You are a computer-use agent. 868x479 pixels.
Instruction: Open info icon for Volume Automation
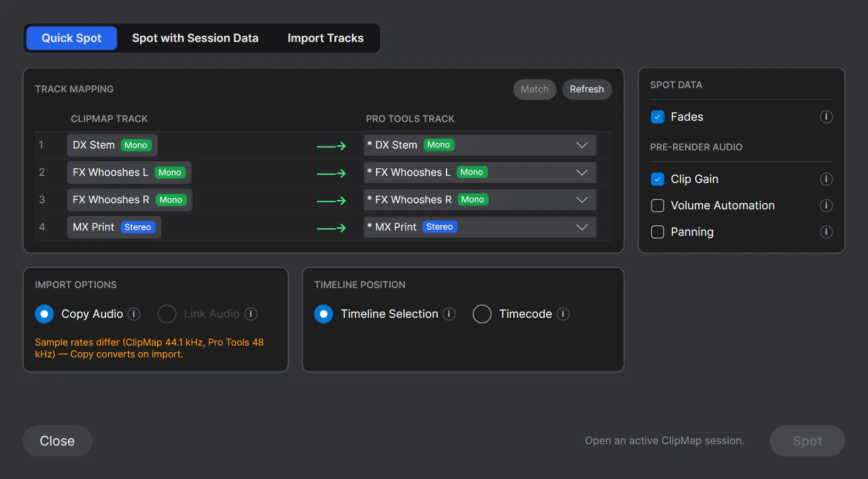[x=826, y=206]
